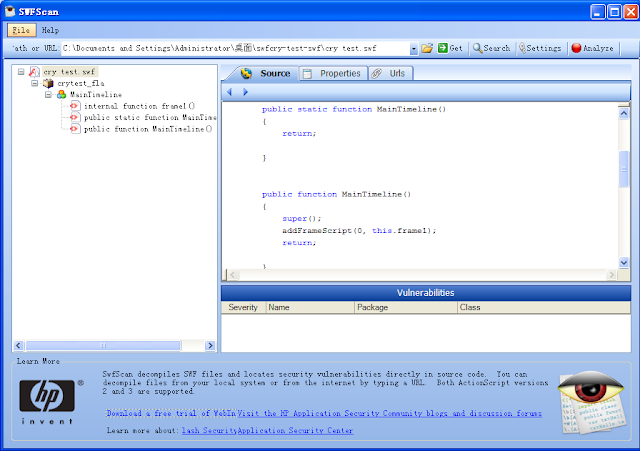Click tree panel scroll left arrow
This screenshot has height=451, width=640.
tap(18, 346)
